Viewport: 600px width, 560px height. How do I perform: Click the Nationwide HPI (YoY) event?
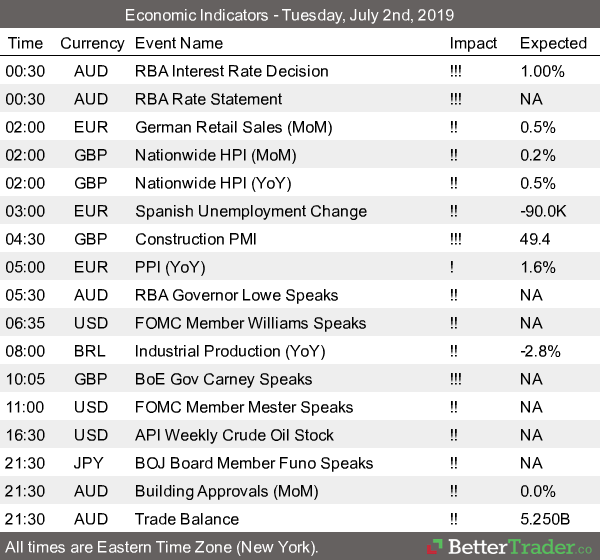coord(215,183)
